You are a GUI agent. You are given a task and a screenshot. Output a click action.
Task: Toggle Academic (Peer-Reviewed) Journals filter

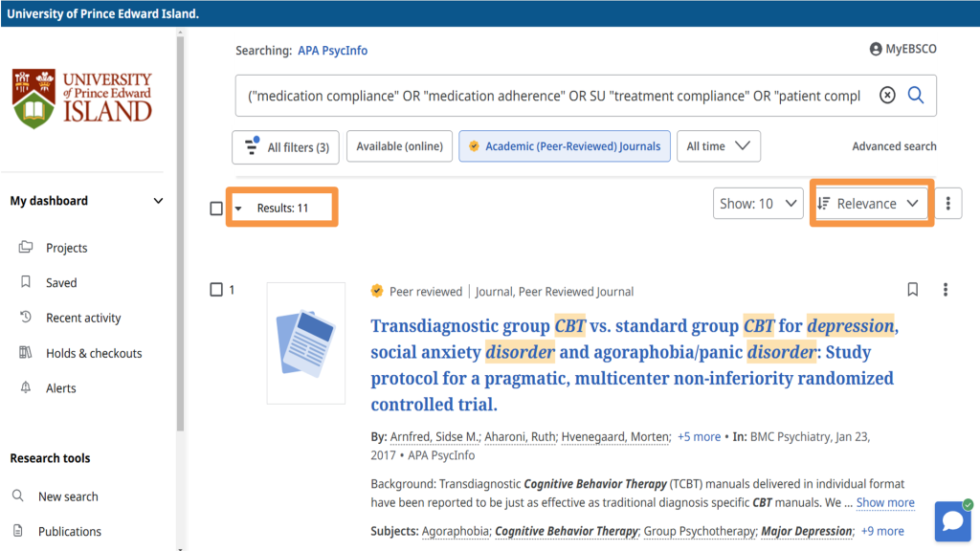[565, 146]
